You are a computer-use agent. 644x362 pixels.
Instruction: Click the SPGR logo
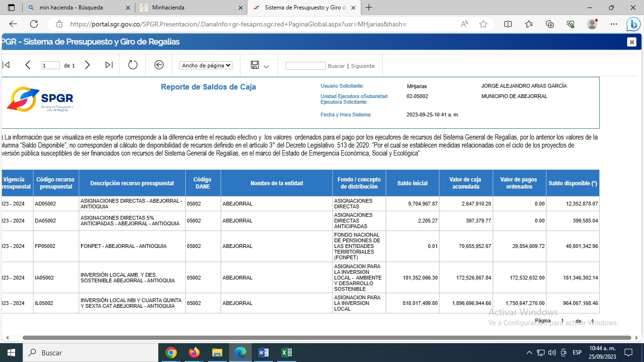coord(40,99)
